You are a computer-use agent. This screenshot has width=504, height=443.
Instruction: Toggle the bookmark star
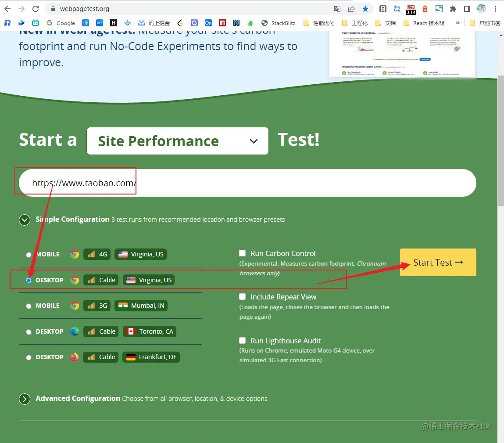click(x=365, y=9)
